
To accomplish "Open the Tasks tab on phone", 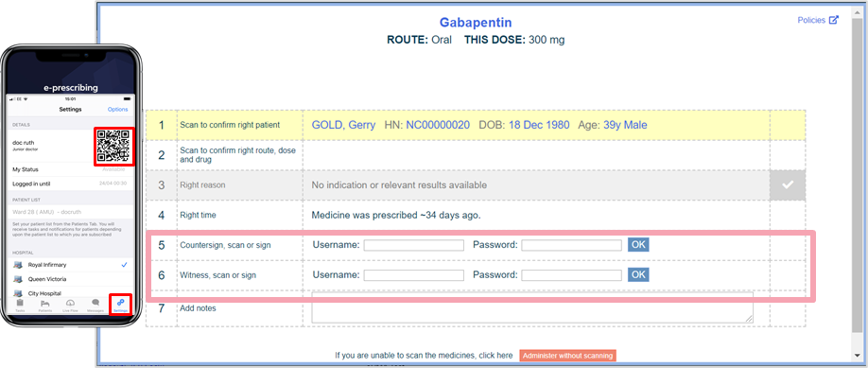I will (20, 305).
